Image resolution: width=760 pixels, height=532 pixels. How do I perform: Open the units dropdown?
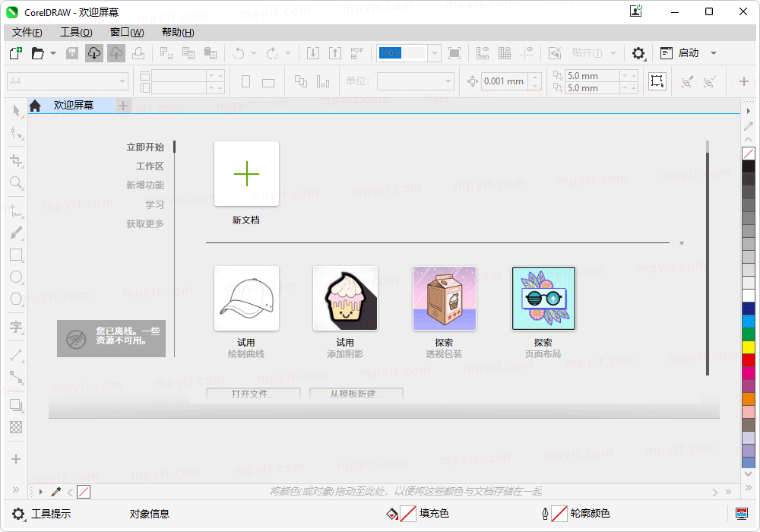pos(448,81)
